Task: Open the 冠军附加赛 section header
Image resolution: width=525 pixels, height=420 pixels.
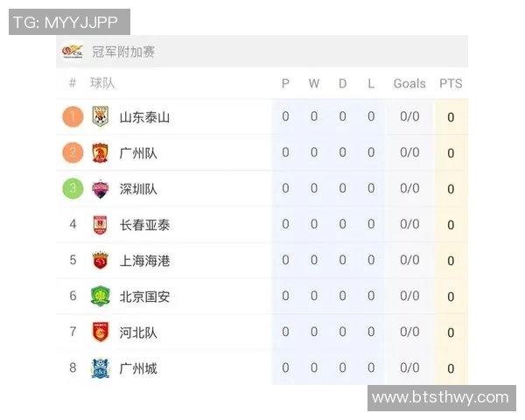Action: 123,52
